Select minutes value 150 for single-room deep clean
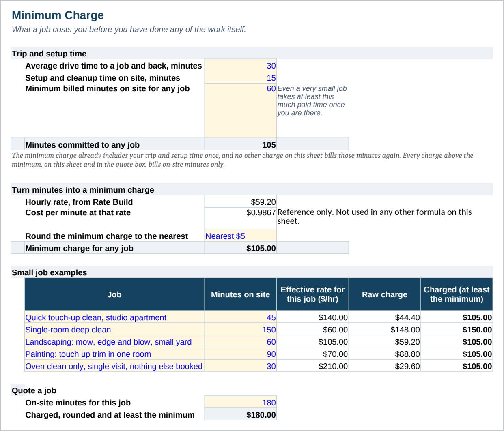504x431 pixels. (241, 329)
